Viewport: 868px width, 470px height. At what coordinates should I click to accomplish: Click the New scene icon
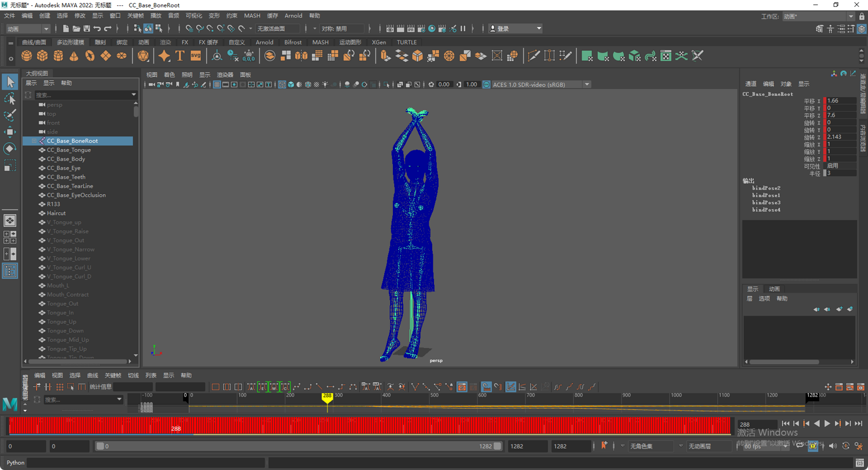point(65,28)
